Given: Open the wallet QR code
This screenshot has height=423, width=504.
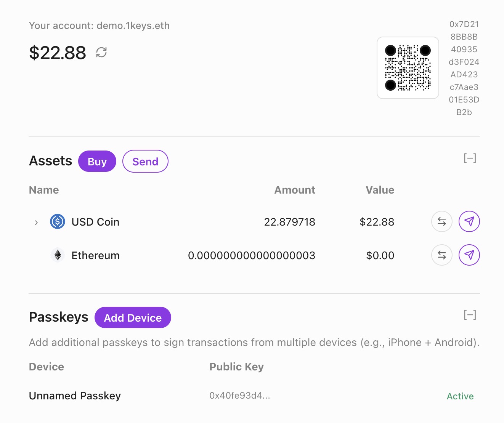Looking at the screenshot, I should (408, 68).
